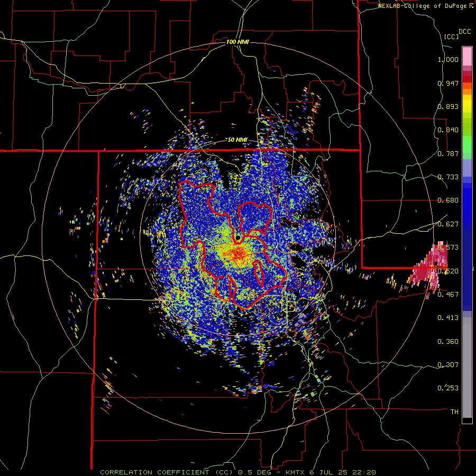Screen dimensions: 476x476
Task: Click the TH threshold label on the scale
Action: pyautogui.click(x=454, y=412)
